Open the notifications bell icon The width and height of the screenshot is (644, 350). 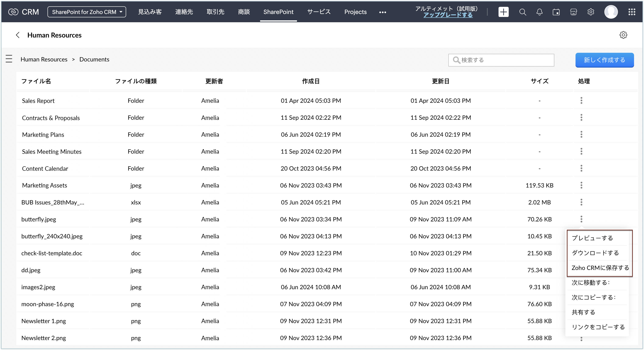539,12
